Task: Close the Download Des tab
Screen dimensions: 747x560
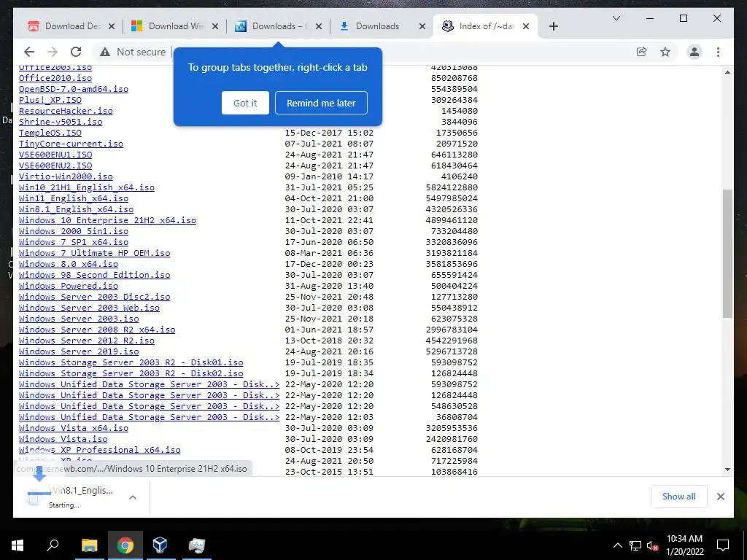Action: (x=112, y=26)
